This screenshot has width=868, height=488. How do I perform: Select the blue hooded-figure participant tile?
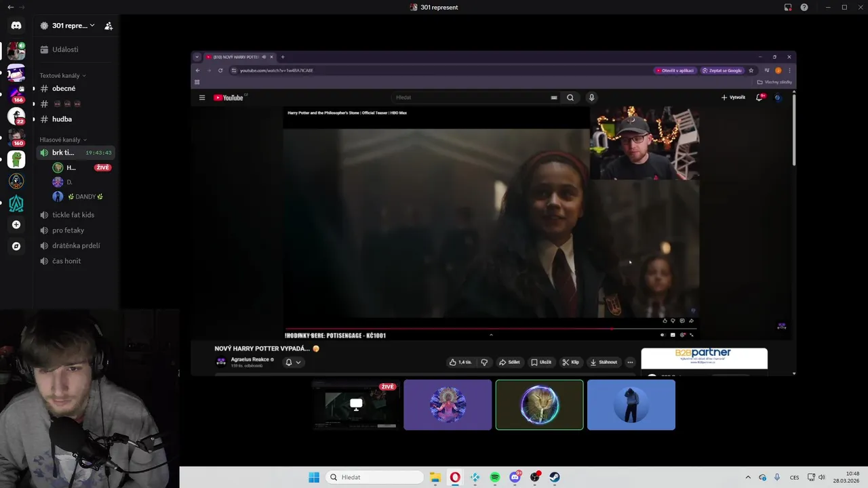coord(631,405)
